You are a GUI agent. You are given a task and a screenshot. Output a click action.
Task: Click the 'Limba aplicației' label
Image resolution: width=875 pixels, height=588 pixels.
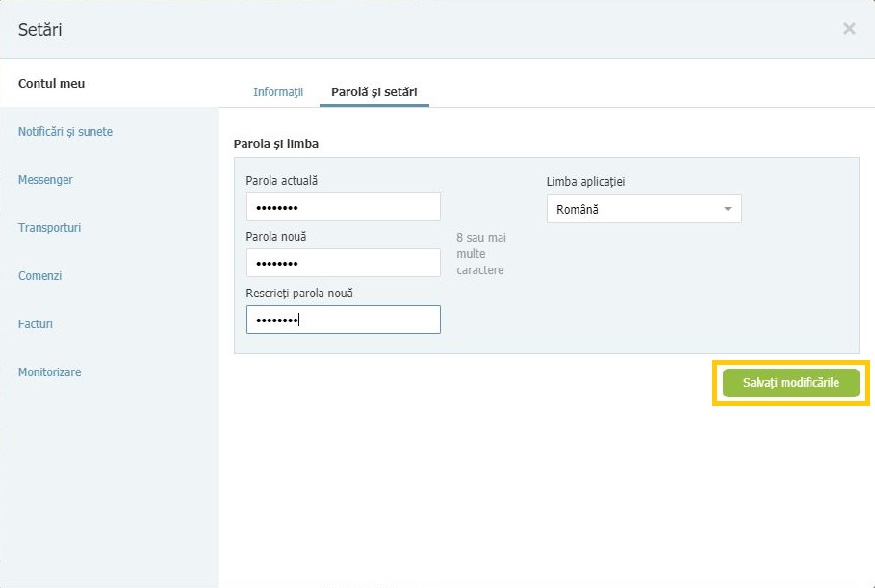(585, 181)
